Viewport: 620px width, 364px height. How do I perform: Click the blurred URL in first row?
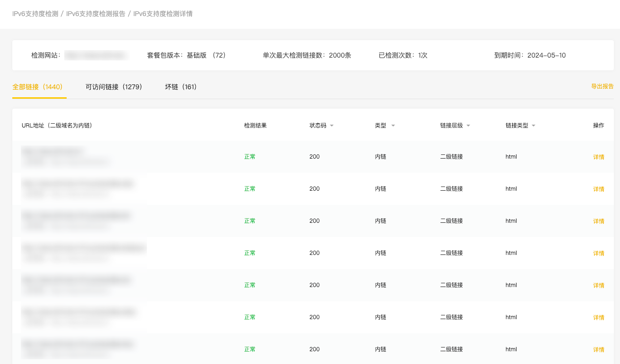pos(52,152)
